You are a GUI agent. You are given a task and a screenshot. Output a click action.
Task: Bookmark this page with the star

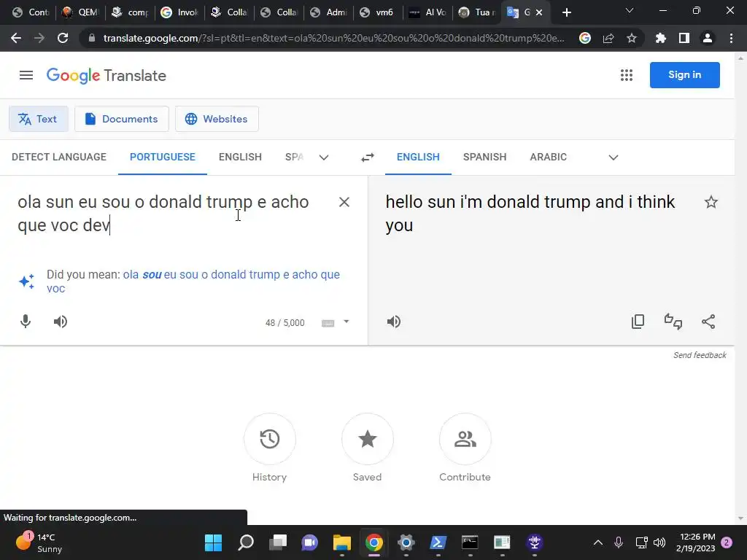(632, 38)
